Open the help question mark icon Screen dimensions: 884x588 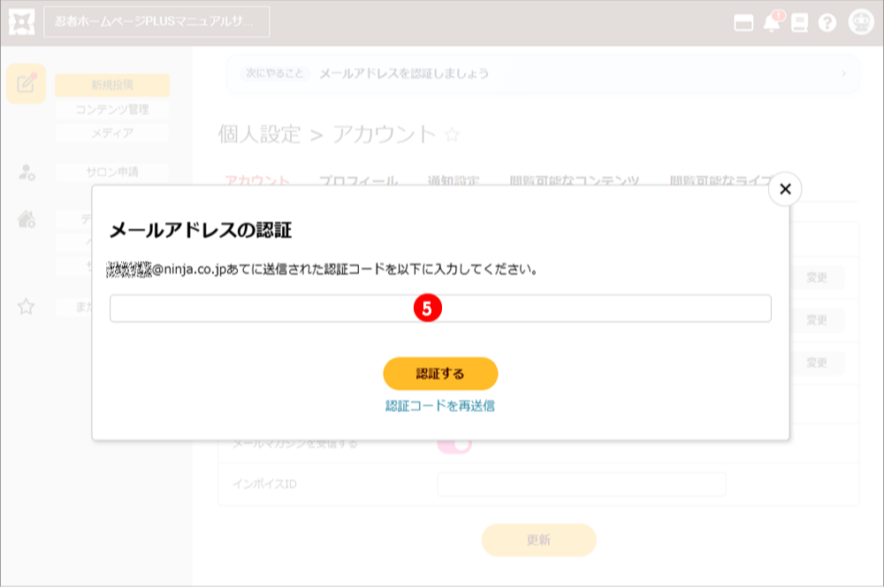click(827, 23)
